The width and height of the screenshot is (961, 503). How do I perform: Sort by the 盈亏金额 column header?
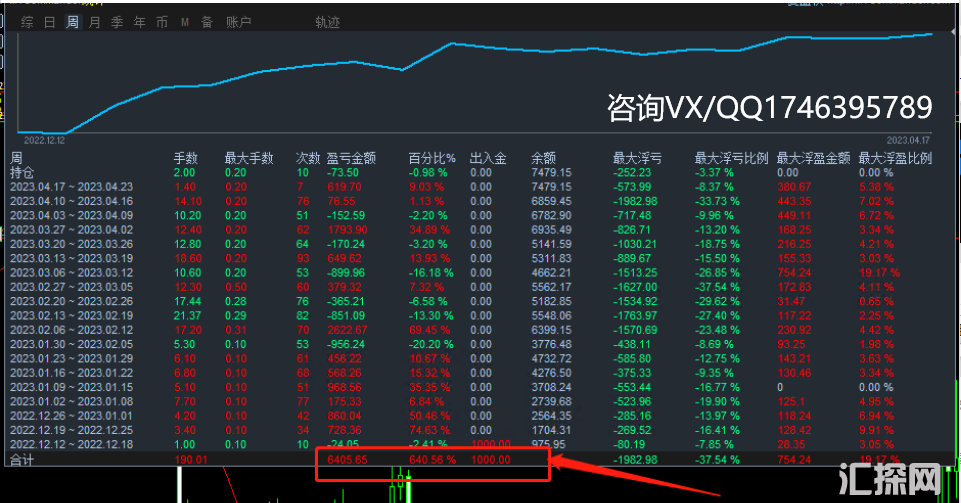point(351,158)
